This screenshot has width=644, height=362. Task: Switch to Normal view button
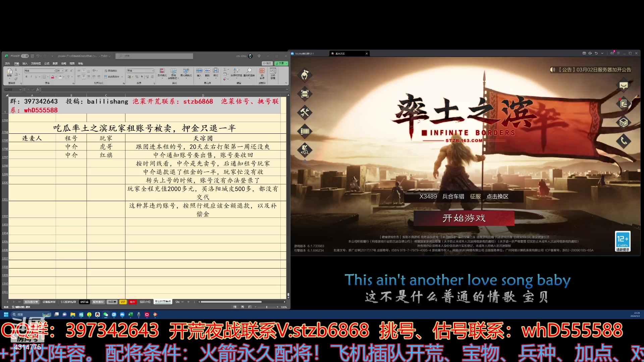point(235,307)
